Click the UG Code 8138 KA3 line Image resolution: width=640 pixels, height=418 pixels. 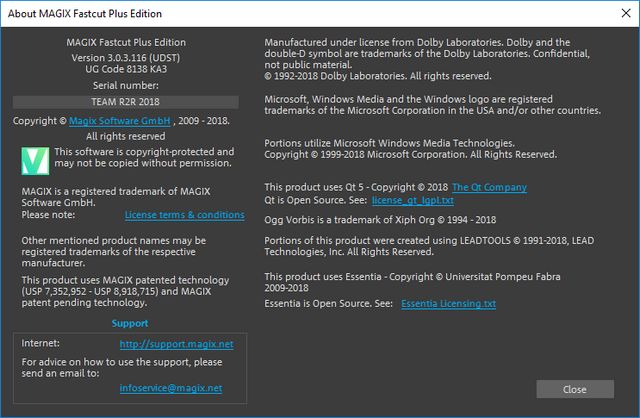125,72
